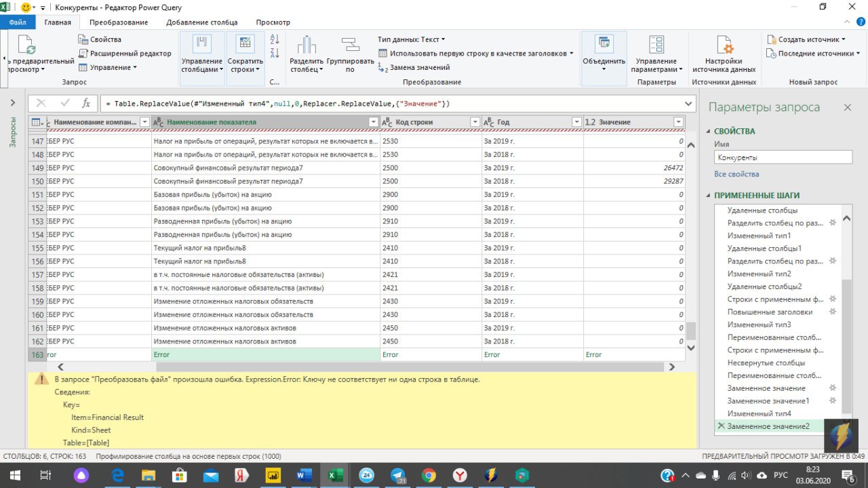Open Свойства query properties
Viewport: 868px width, 488px height.
click(100, 39)
